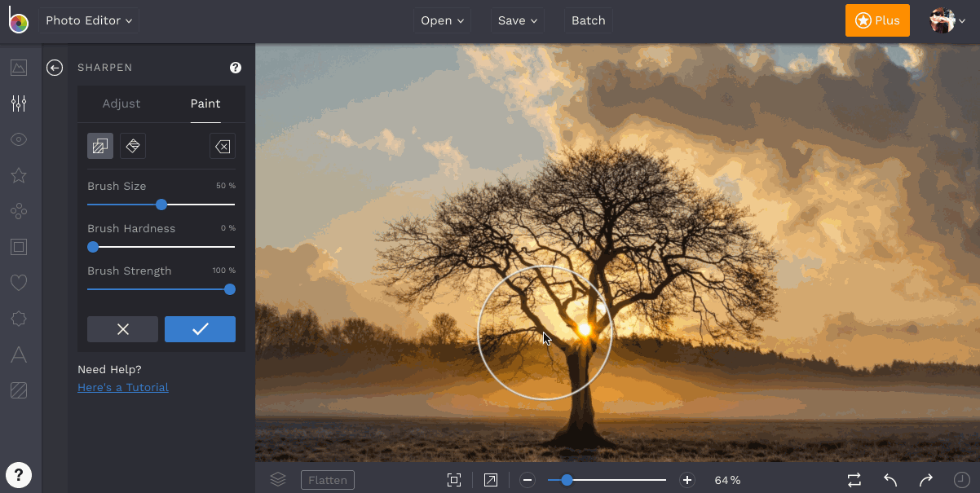This screenshot has height=493, width=980.
Task: Switch to the Paint tab
Action: pyautogui.click(x=205, y=103)
